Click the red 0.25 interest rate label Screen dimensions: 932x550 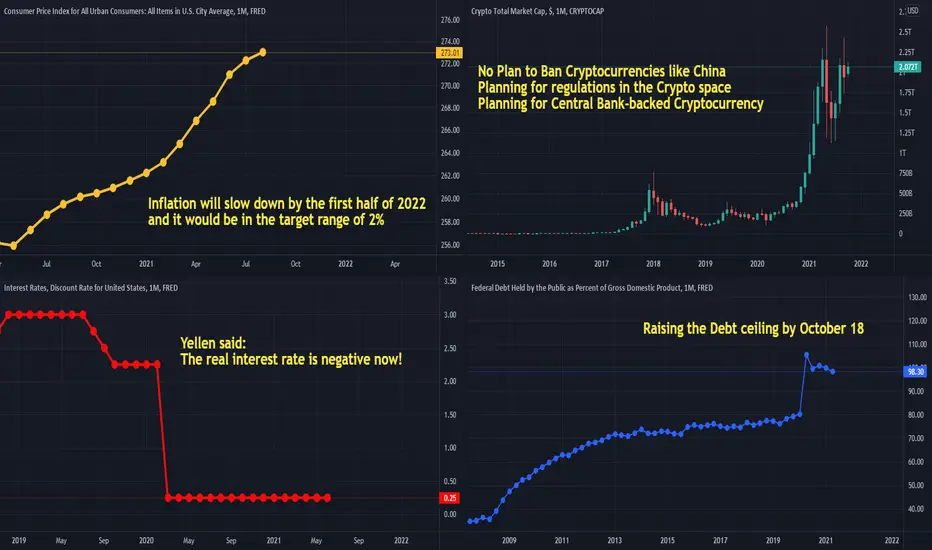click(449, 498)
